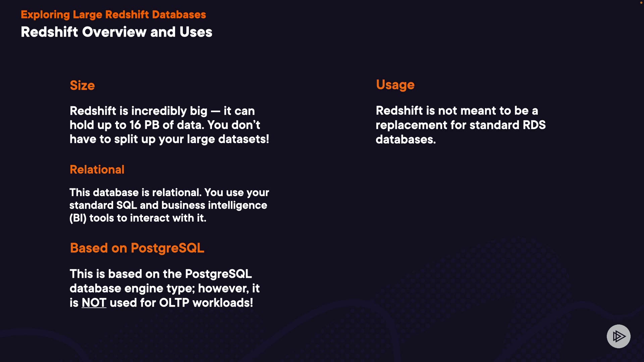Click the orange 'Usage' heading

(395, 85)
